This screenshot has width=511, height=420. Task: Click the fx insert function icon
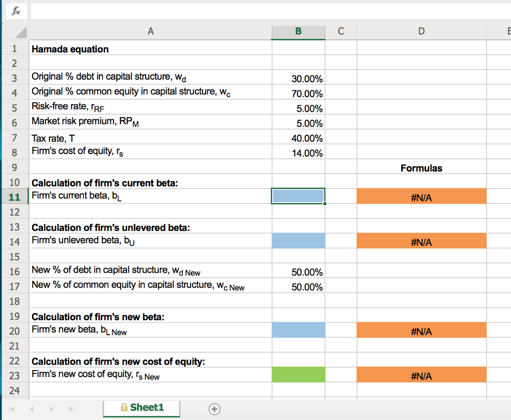coord(15,11)
